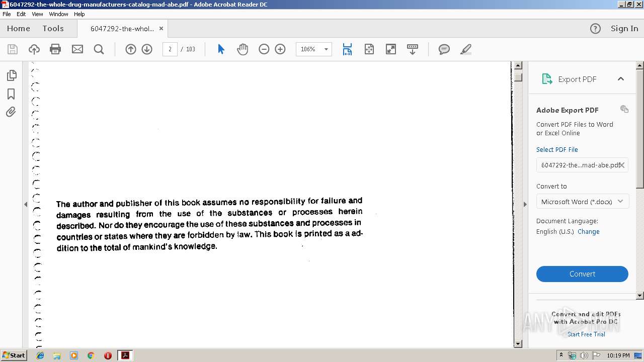The image size is (644, 362).
Task: Remove the selected PDF file with X
Action: point(622,165)
